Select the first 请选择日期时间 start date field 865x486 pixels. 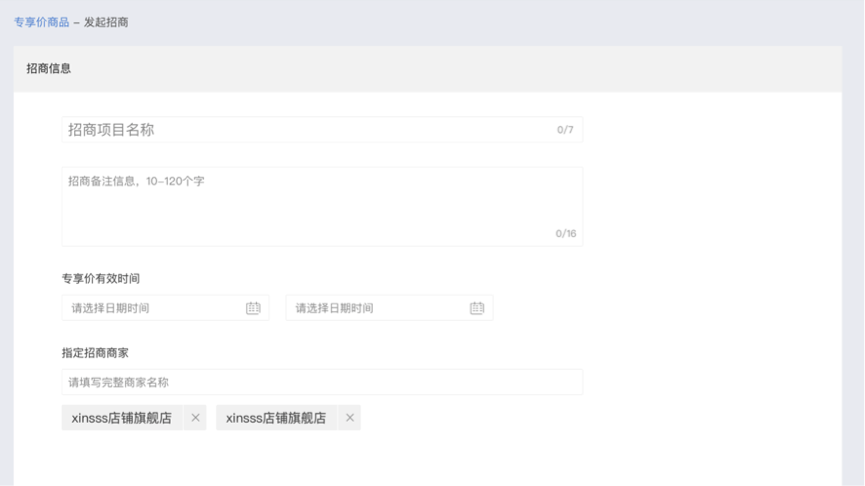pos(150,308)
